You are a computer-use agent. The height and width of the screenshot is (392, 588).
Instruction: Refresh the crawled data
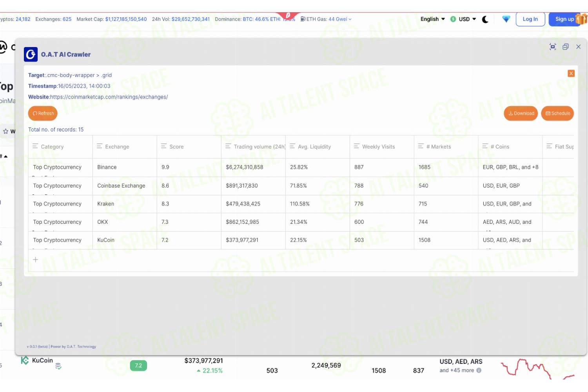click(x=43, y=113)
